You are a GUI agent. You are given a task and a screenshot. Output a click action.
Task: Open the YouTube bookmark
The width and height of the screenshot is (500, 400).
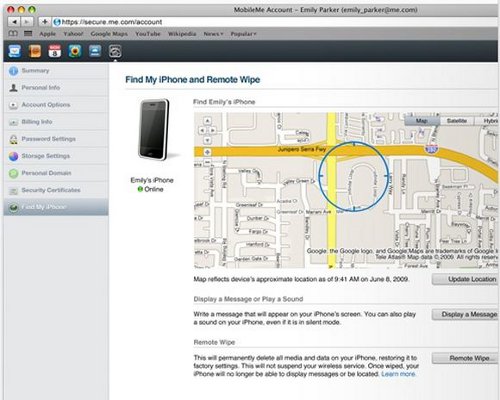pos(148,34)
